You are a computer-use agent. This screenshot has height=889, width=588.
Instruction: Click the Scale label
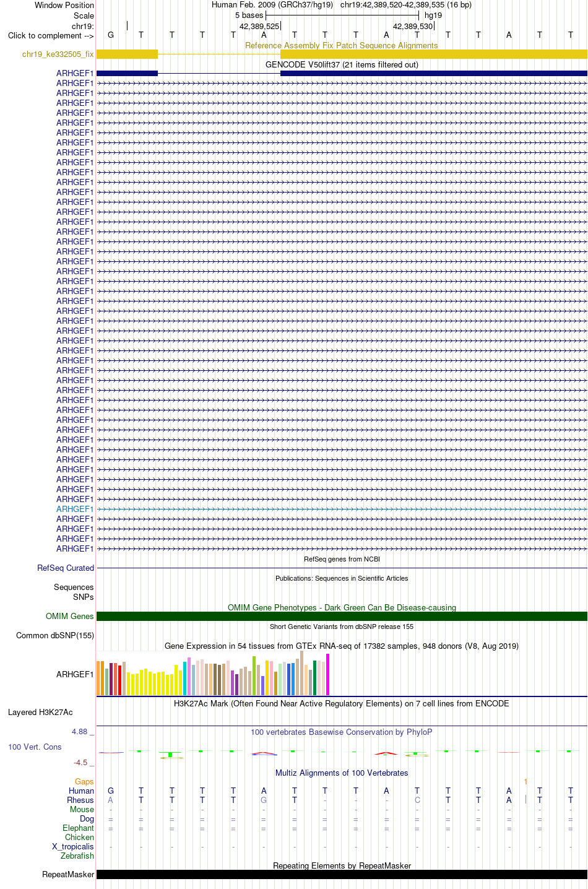tap(84, 15)
